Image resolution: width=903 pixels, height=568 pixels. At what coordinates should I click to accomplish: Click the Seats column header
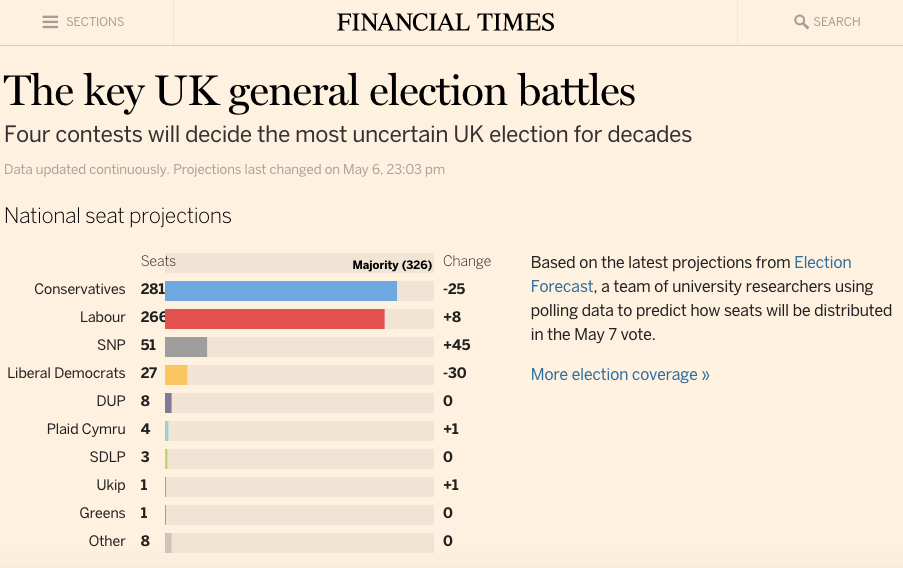[158, 262]
